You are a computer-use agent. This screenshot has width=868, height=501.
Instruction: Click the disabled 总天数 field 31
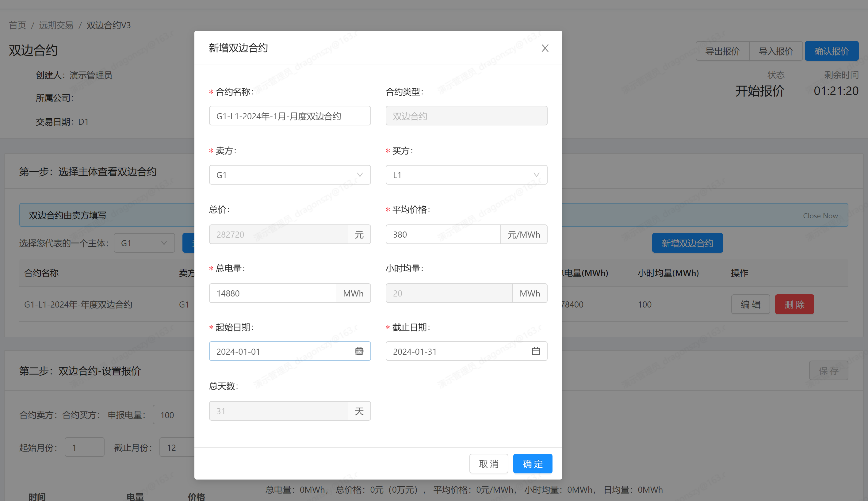[x=279, y=411]
